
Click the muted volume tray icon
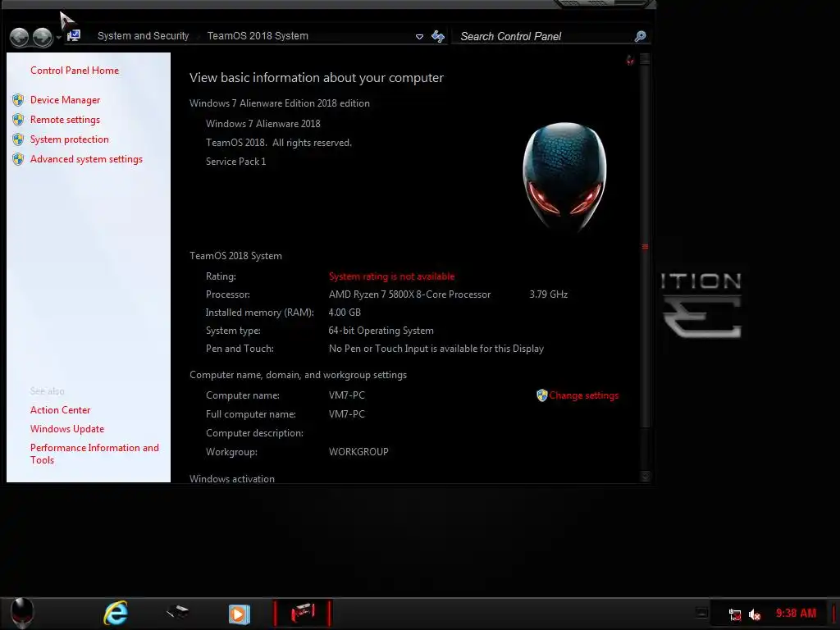[x=755, y=614]
